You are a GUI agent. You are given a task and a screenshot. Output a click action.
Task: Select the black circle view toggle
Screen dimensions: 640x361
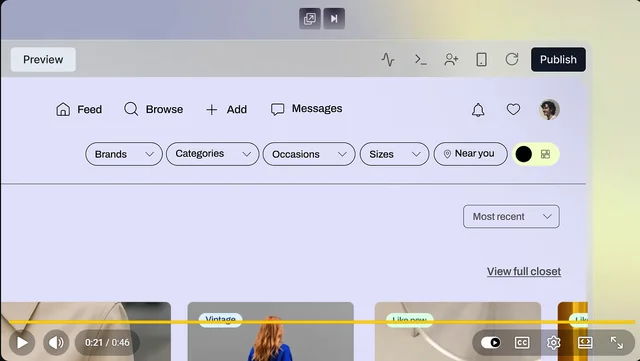(x=524, y=154)
